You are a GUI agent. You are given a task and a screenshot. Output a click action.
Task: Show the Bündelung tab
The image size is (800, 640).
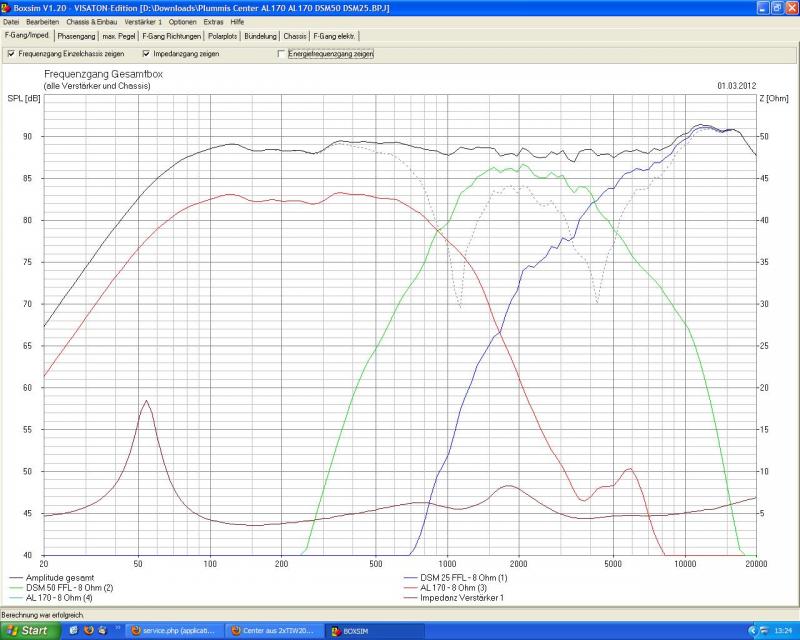tap(261, 36)
